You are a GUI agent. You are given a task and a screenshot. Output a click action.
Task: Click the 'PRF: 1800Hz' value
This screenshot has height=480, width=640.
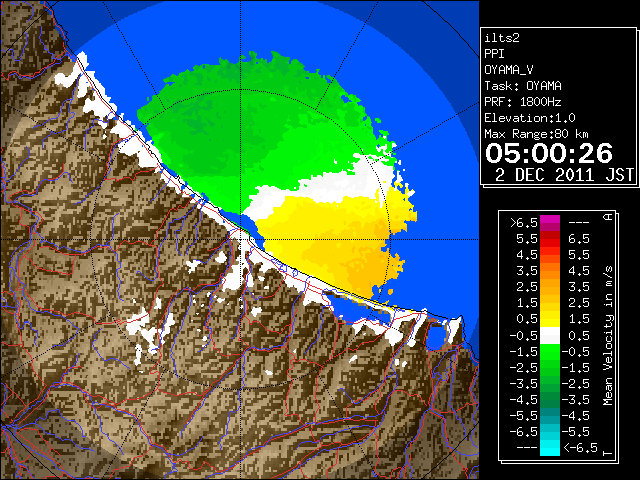pos(523,102)
